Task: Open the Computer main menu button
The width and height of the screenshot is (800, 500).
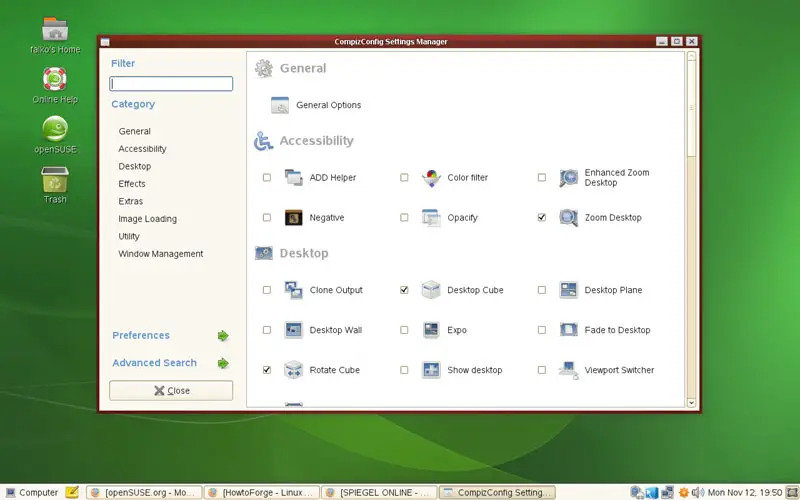Action: [x=31, y=492]
